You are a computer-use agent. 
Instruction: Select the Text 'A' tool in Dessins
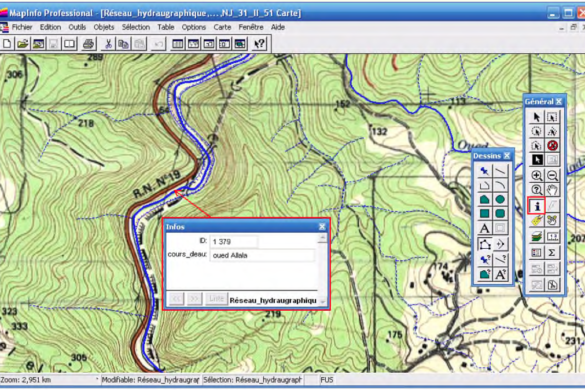coord(484,228)
